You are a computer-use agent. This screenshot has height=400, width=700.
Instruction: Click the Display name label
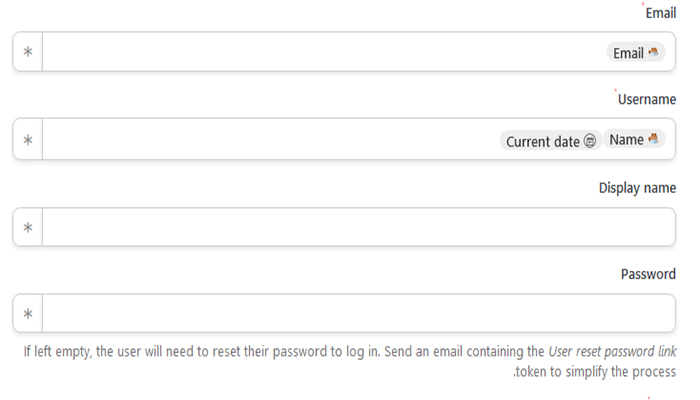click(x=637, y=187)
